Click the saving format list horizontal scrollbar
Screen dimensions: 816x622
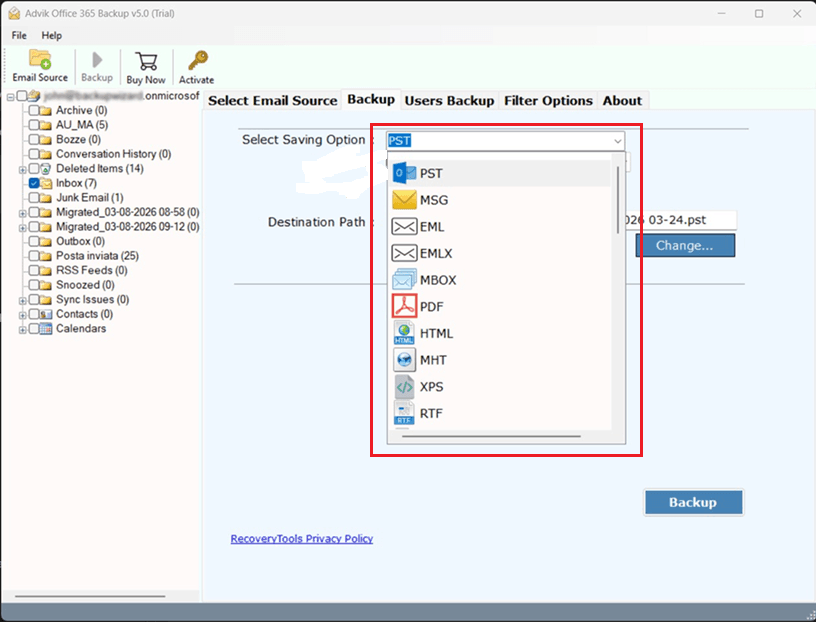pos(491,436)
